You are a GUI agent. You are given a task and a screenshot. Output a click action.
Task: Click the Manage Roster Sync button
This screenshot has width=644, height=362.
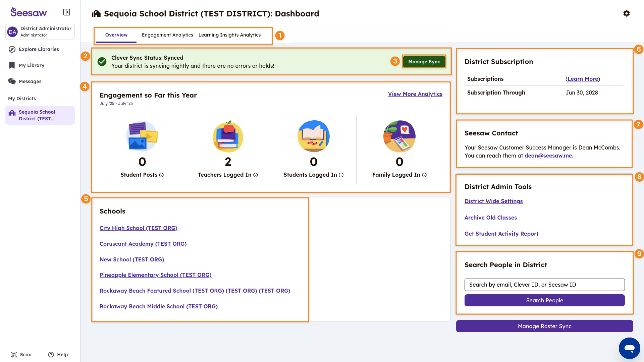pos(545,326)
